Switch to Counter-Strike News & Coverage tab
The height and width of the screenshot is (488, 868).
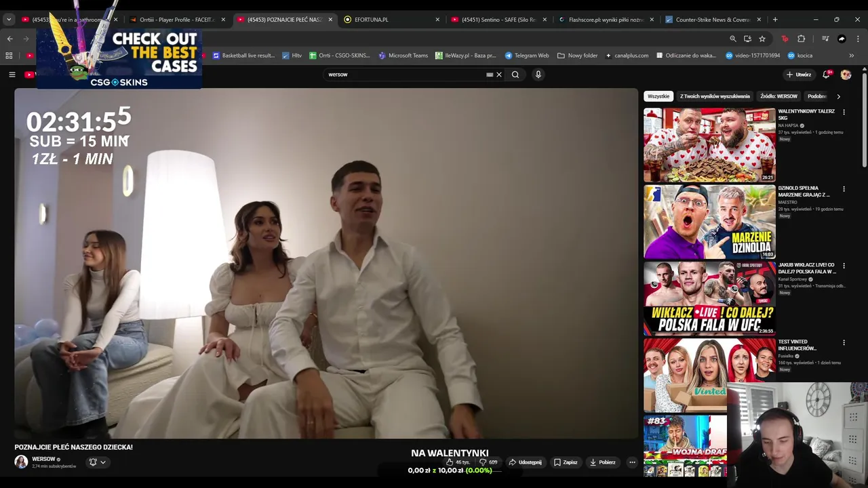713,20
